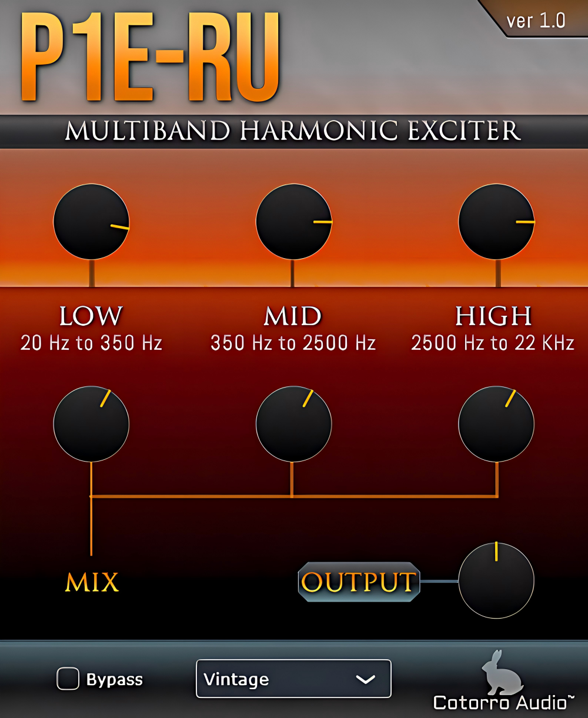Click the '2500 Hz to 22 KHz' range text
This screenshot has width=588, height=718.
[493, 343]
